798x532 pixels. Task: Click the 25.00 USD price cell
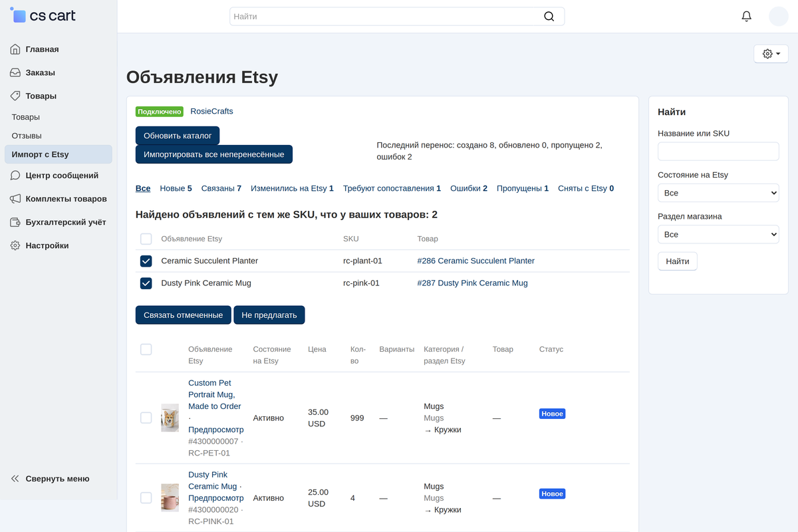(318, 498)
